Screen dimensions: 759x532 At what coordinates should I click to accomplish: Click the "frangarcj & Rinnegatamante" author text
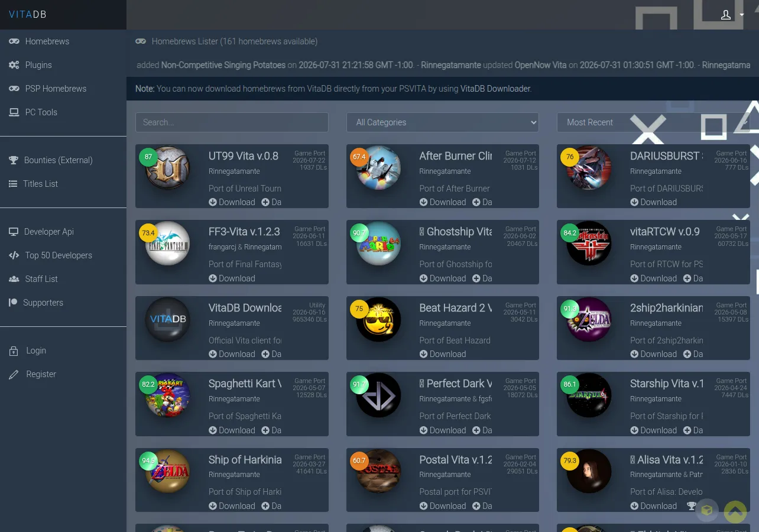(245, 247)
